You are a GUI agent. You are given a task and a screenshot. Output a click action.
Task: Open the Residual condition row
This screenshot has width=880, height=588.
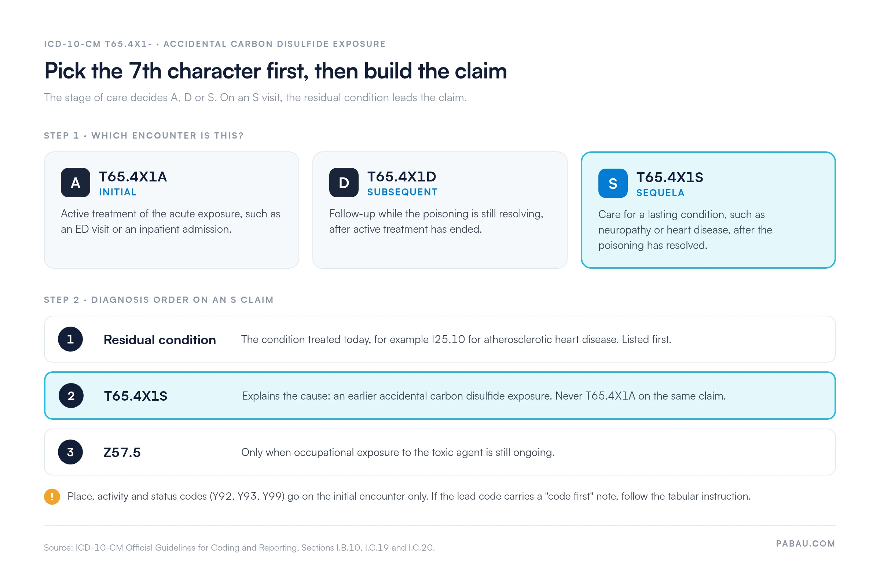point(440,339)
